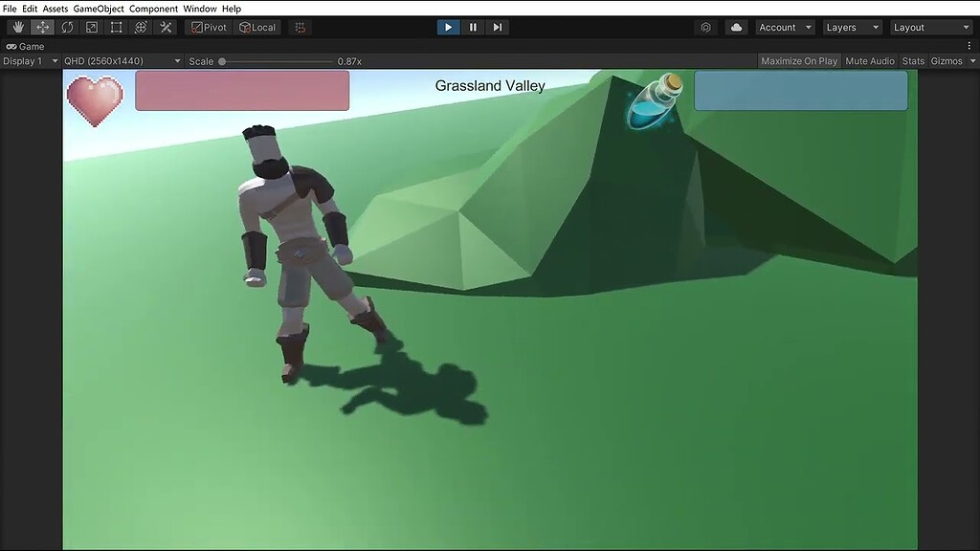The image size is (980, 551).
Task: Select the Move tool
Action: tap(41, 27)
